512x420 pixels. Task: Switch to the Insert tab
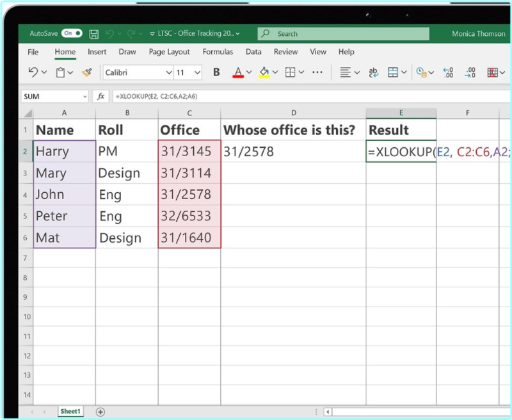(97, 52)
